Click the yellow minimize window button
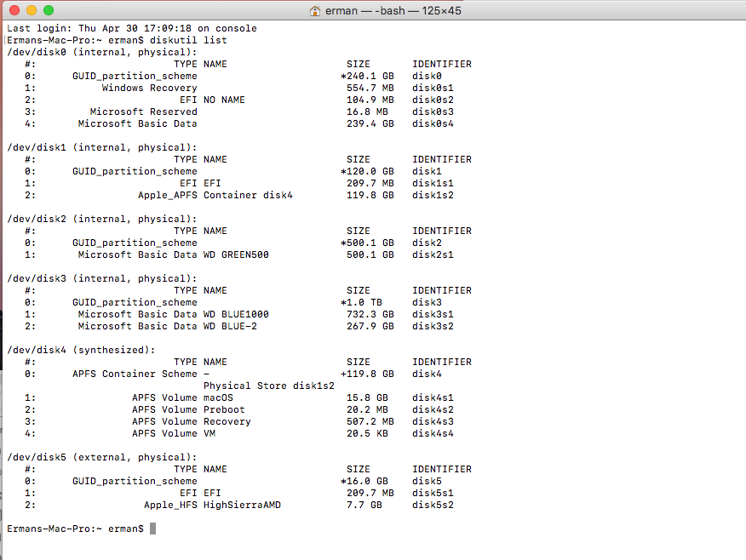The image size is (746, 560). coord(32,10)
